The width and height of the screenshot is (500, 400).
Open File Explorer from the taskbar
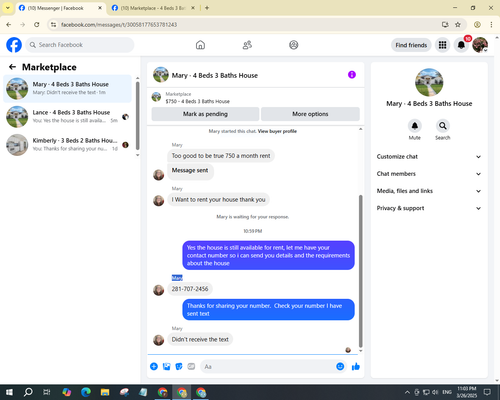coord(105,392)
